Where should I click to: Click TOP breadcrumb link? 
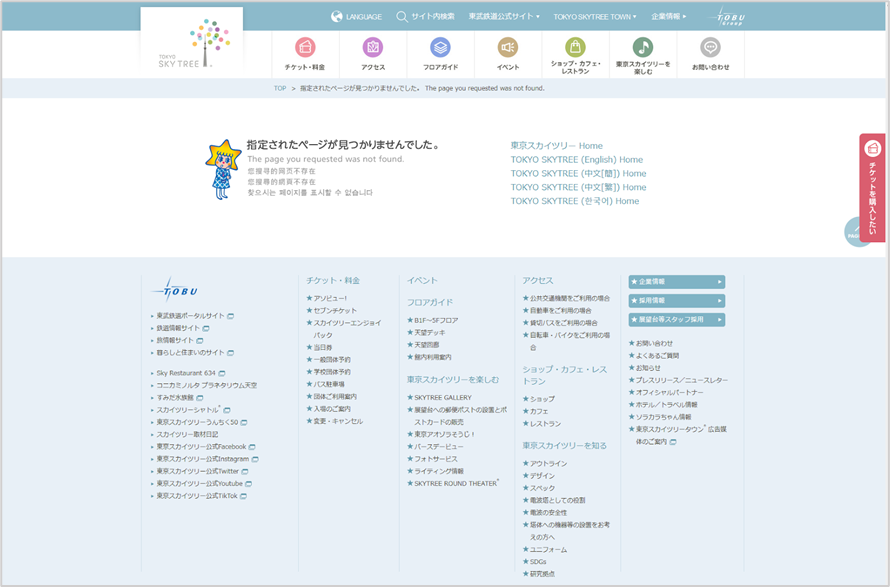point(280,89)
